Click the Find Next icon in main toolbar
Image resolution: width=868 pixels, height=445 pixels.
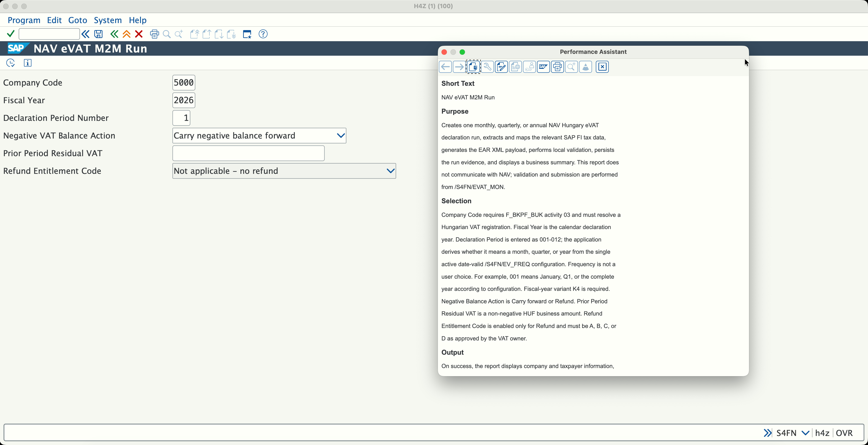[x=179, y=34]
